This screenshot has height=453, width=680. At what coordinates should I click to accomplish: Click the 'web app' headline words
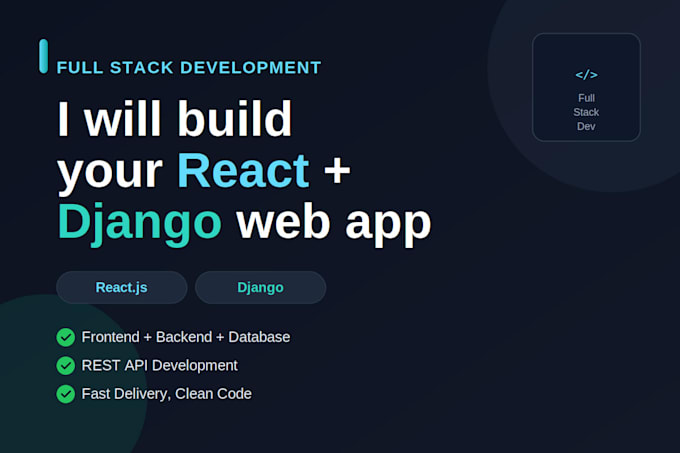333,224
